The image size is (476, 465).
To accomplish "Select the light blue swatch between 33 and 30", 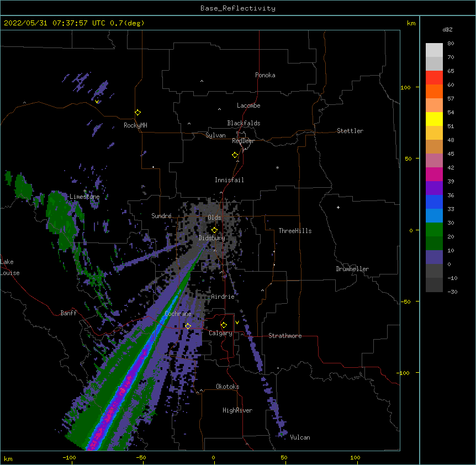I will pyautogui.click(x=434, y=216).
